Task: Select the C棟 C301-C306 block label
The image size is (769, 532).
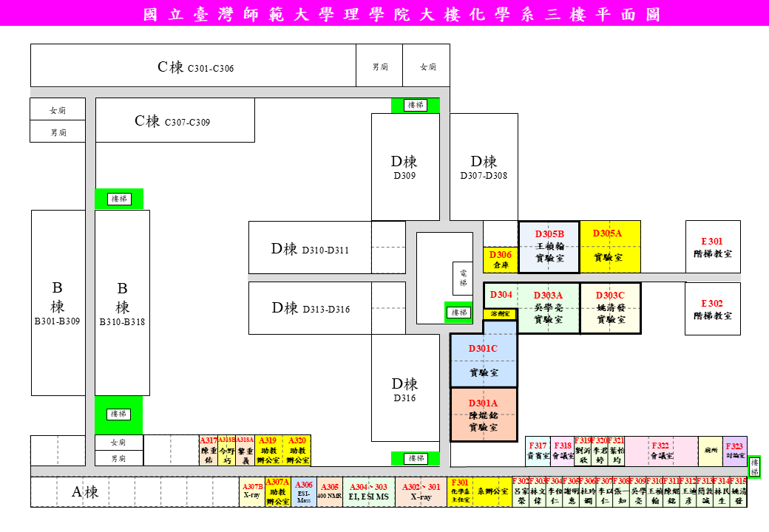Action: pos(196,67)
